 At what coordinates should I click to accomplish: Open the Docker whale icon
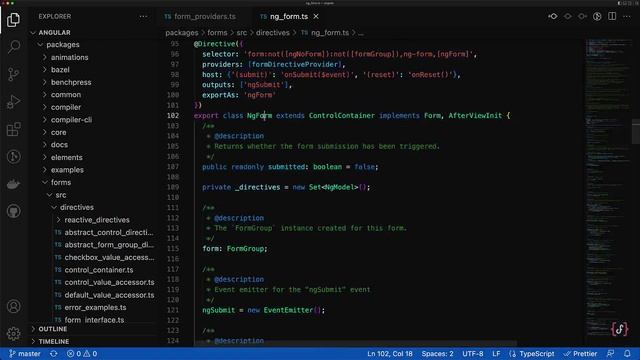point(13,184)
